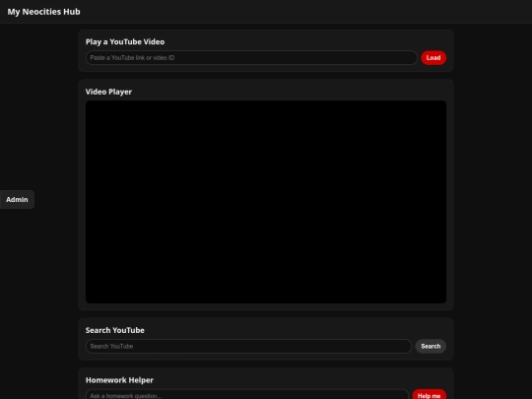The height and width of the screenshot is (399, 532).
Task: Select the Search YouTube input field
Action: click(248, 346)
